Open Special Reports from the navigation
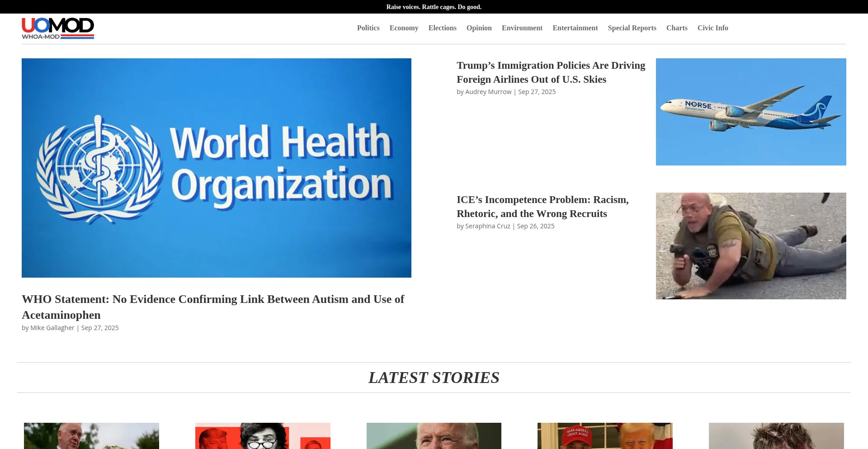Viewport: 868px width, 449px height. point(632,28)
